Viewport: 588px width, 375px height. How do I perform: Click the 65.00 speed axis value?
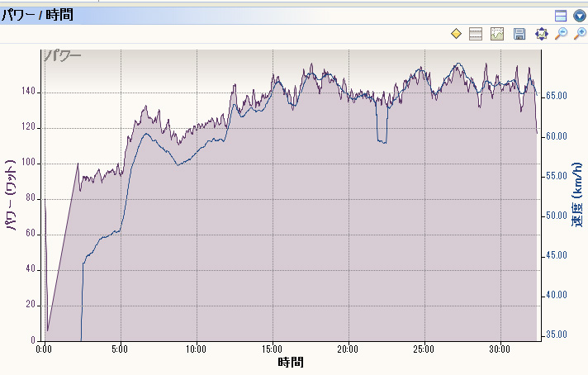(556, 96)
